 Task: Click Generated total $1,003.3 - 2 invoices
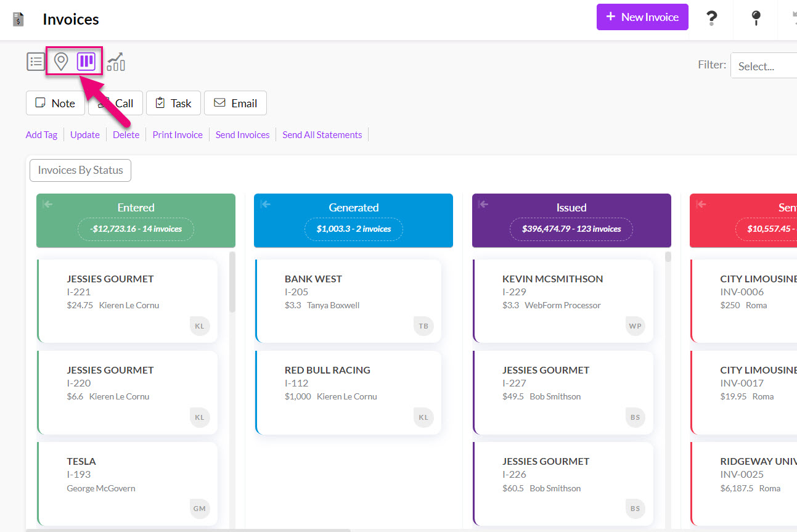(354, 229)
